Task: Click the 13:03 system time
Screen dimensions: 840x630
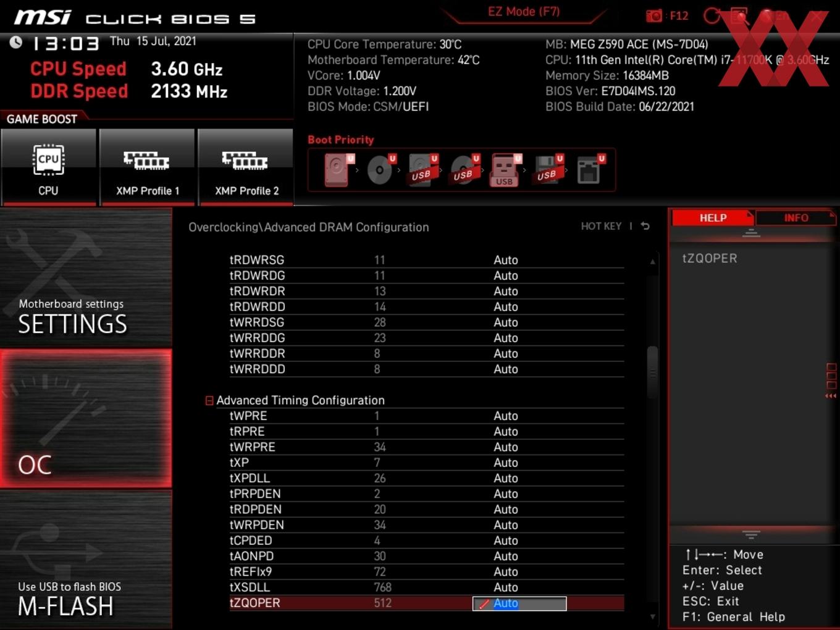Action: click(65, 44)
